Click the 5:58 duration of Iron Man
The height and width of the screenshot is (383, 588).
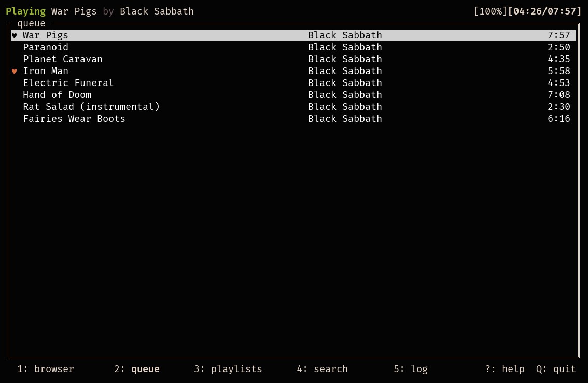tap(558, 71)
